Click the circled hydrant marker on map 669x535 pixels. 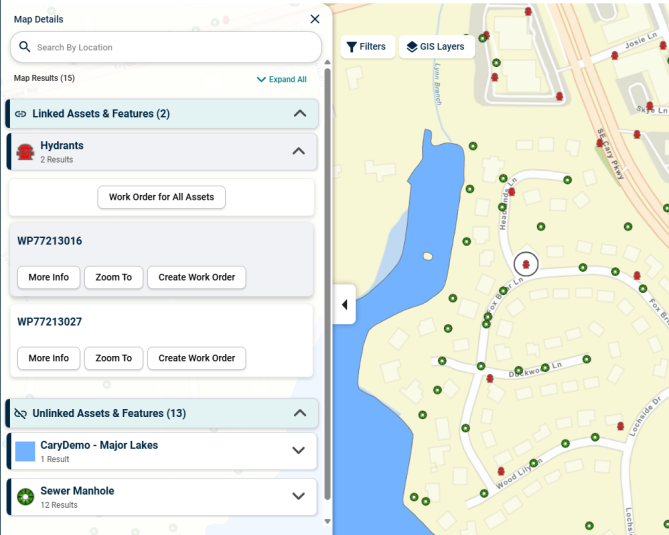[526, 264]
